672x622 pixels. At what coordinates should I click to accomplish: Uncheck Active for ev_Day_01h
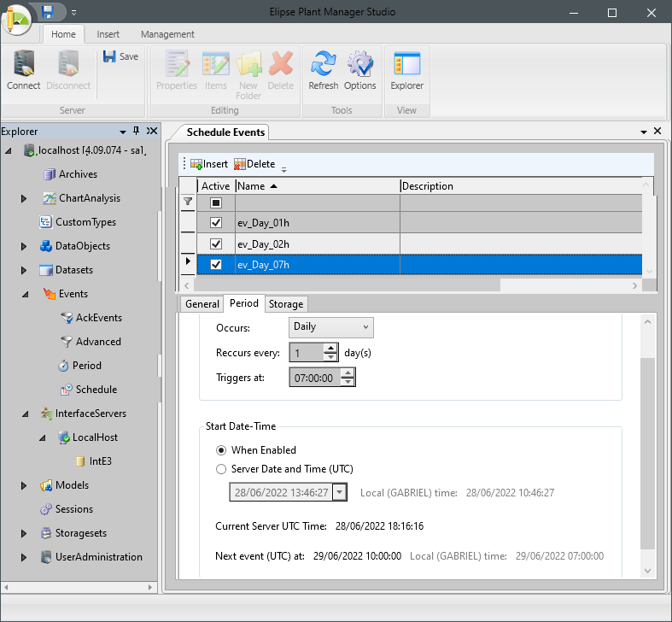(216, 223)
